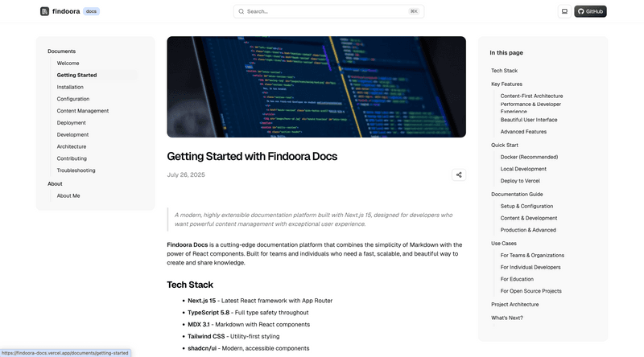Jump to Docker (Recommended) section

point(529,157)
